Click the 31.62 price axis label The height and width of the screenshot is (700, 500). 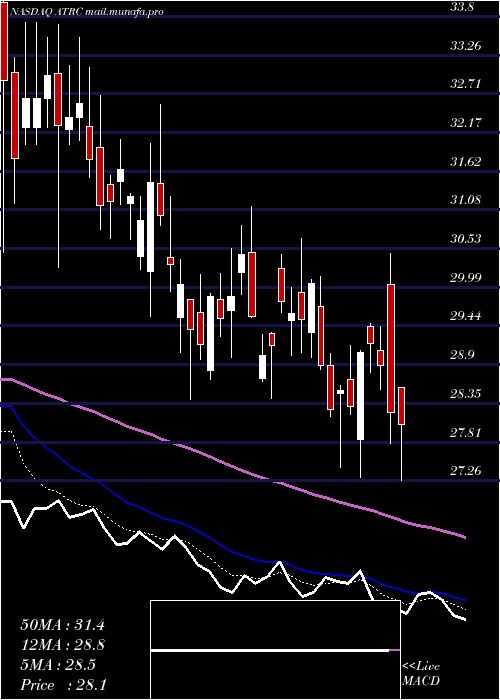coord(466,161)
